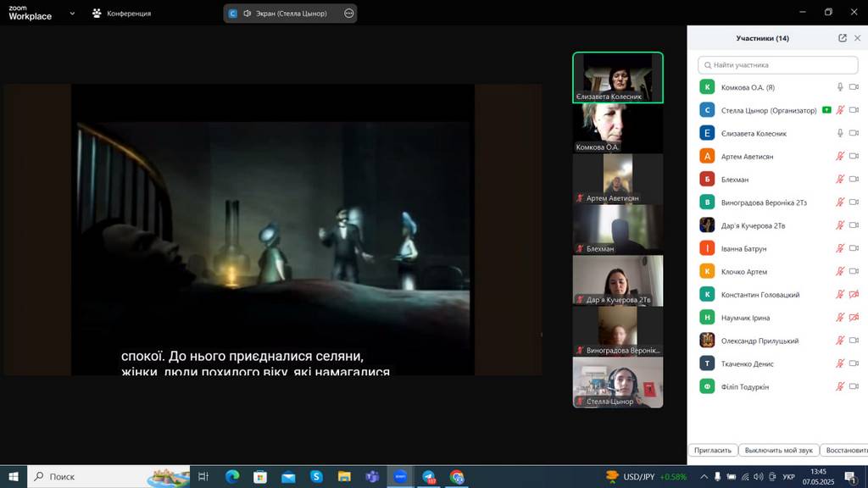The width and height of the screenshot is (868, 488).
Task: Select participant name Блехман in list
Action: click(735, 180)
